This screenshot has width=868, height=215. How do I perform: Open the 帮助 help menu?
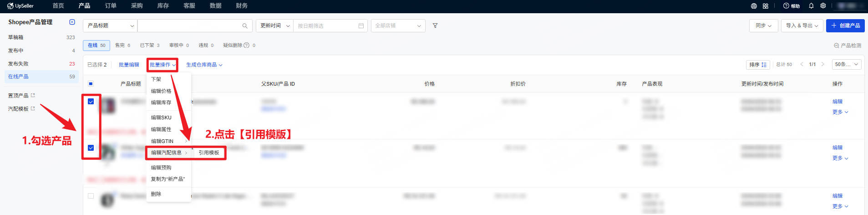pos(792,6)
